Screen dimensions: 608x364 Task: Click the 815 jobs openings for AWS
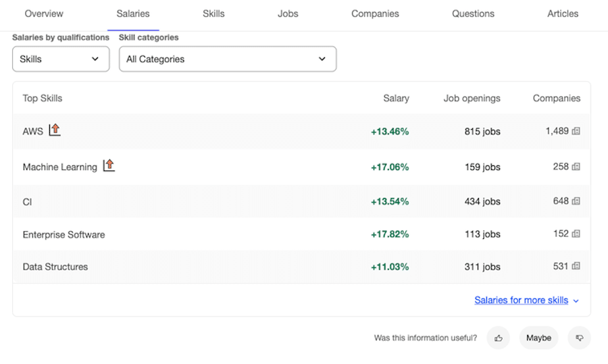482,132
